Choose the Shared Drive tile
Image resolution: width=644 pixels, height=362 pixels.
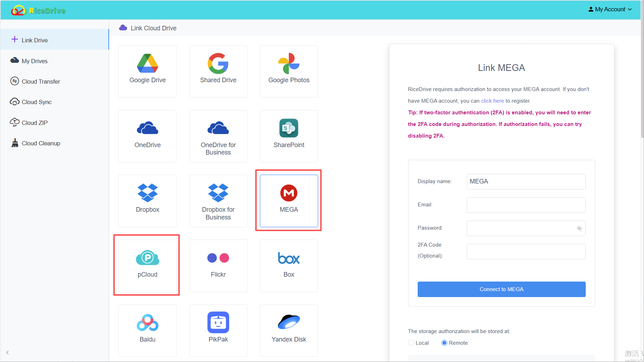[218, 71]
